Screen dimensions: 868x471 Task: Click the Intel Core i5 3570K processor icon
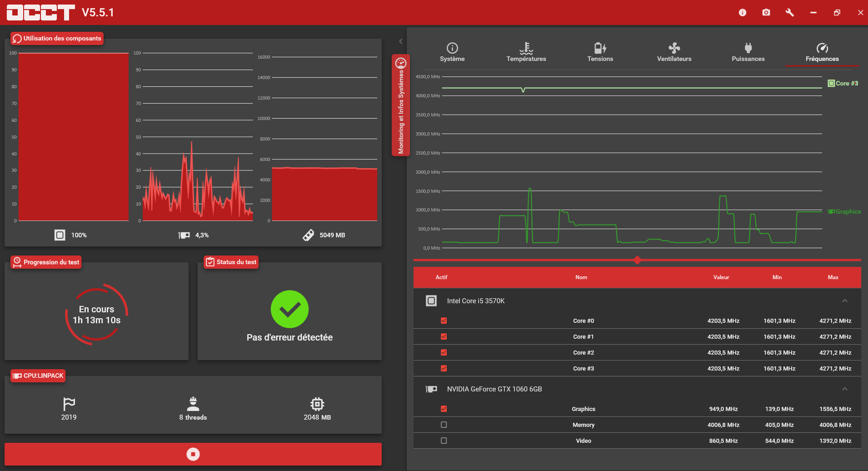click(x=431, y=301)
